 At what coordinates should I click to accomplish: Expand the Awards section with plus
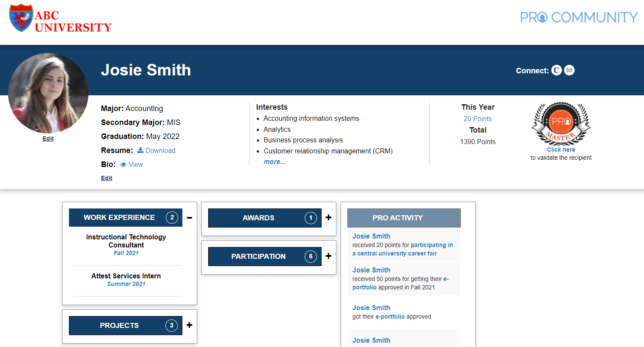tap(328, 218)
